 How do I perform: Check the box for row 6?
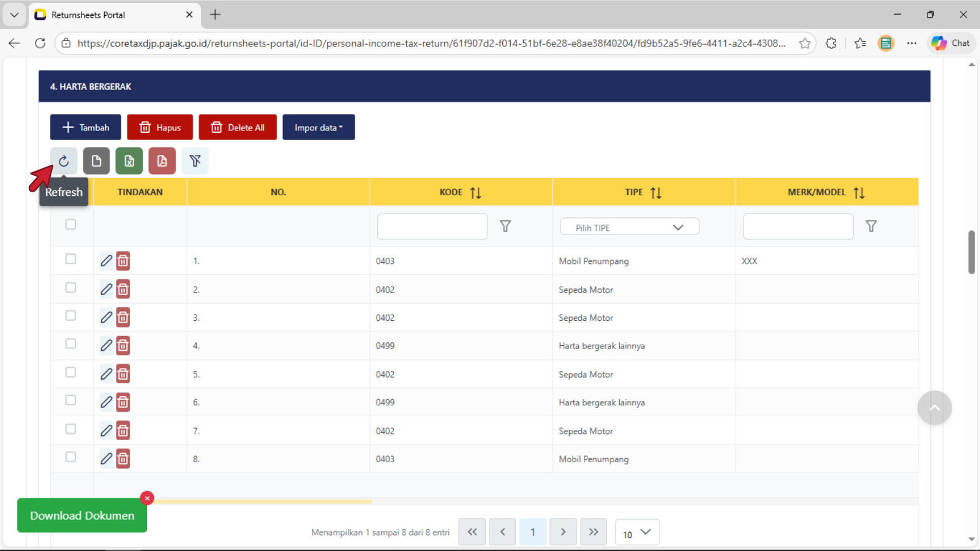[x=70, y=400]
